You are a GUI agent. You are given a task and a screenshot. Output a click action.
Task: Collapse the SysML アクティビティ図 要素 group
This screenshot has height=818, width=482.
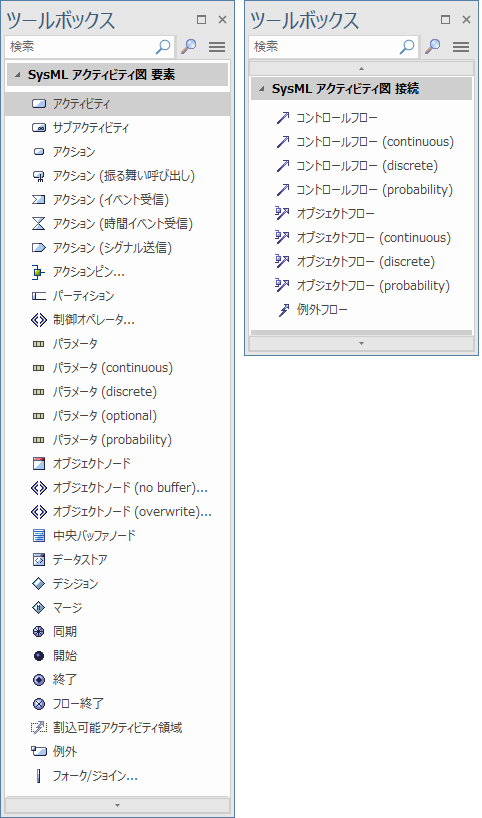click(18, 75)
